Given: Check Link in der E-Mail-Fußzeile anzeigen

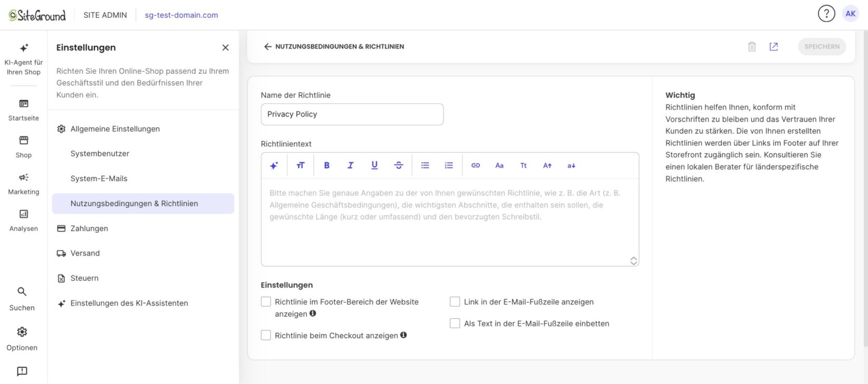Looking at the screenshot, I should [455, 302].
